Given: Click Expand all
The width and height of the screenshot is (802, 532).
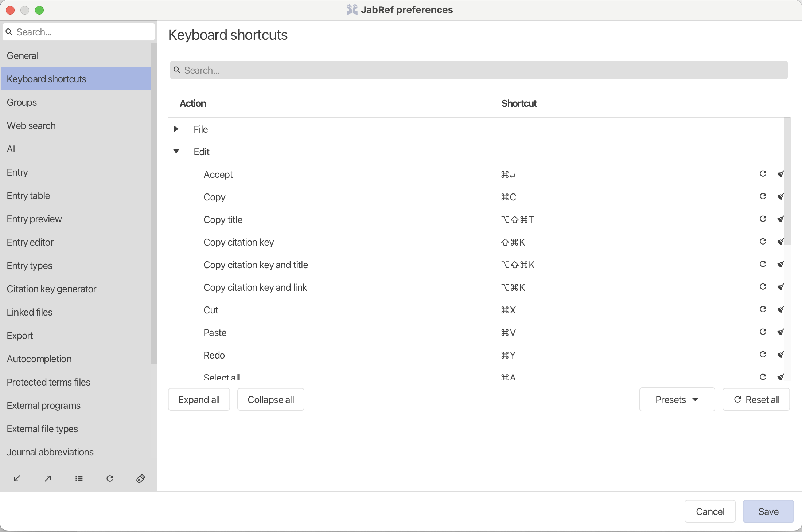Looking at the screenshot, I should point(199,399).
